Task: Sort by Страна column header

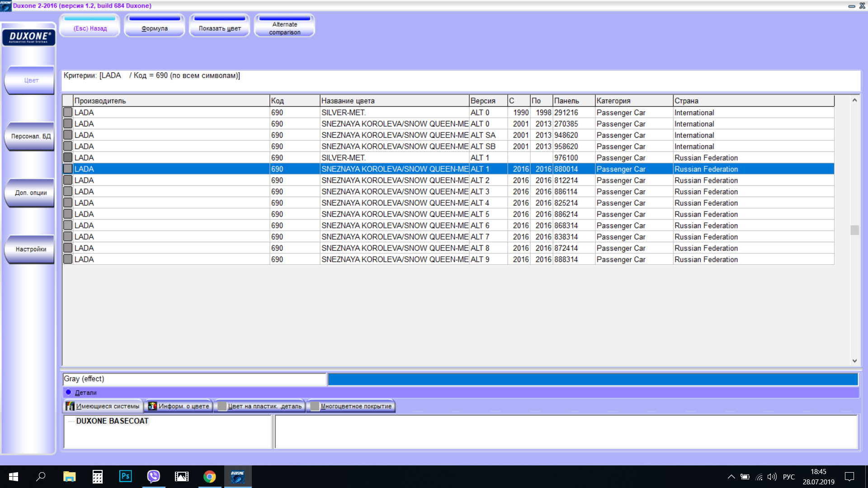Action: (x=754, y=101)
